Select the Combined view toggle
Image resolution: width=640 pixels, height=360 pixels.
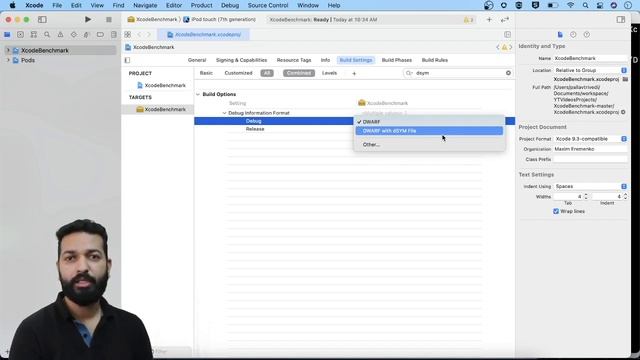299,73
